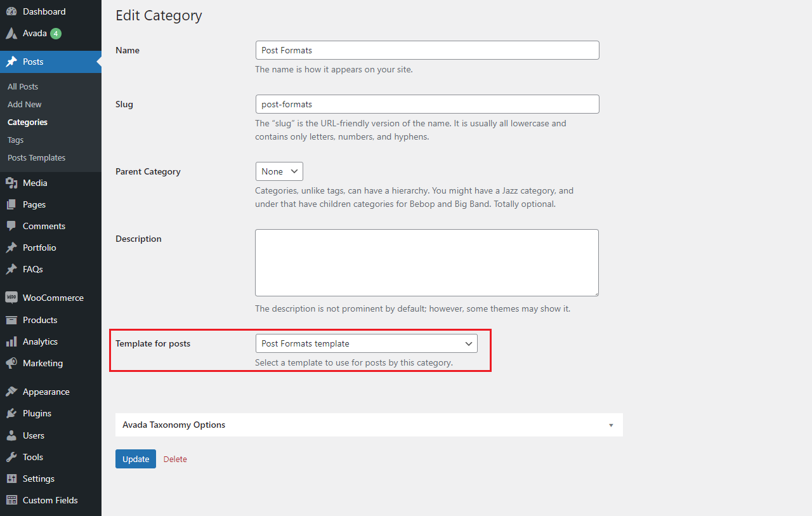The image size is (812, 516).
Task: Click the Avada logo icon
Action: 11,33
